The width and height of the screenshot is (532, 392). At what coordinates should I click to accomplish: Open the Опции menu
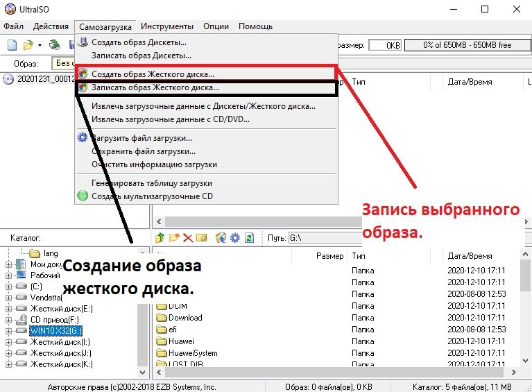pyautogui.click(x=216, y=26)
